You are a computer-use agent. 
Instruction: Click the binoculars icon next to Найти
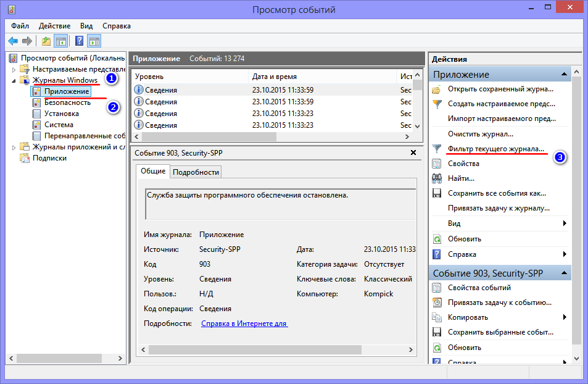[436, 178]
